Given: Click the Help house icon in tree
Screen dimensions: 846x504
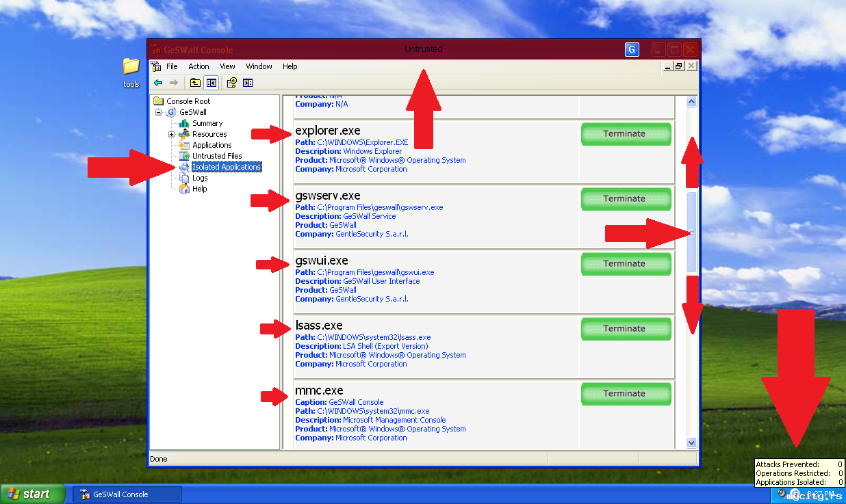Looking at the screenshot, I should click(x=184, y=189).
